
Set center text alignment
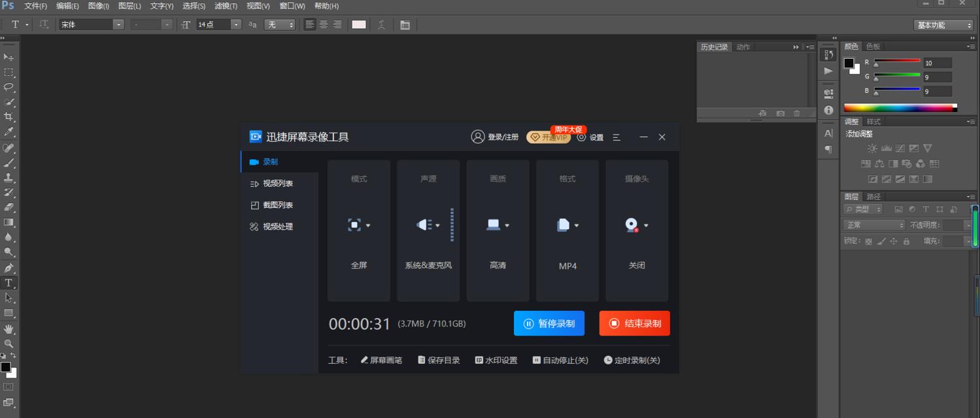click(324, 24)
